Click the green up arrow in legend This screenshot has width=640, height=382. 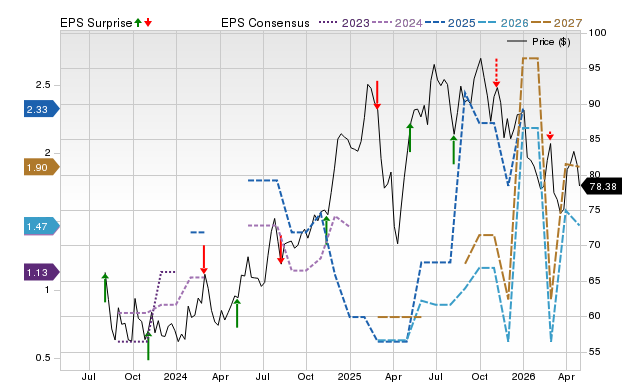point(138,22)
